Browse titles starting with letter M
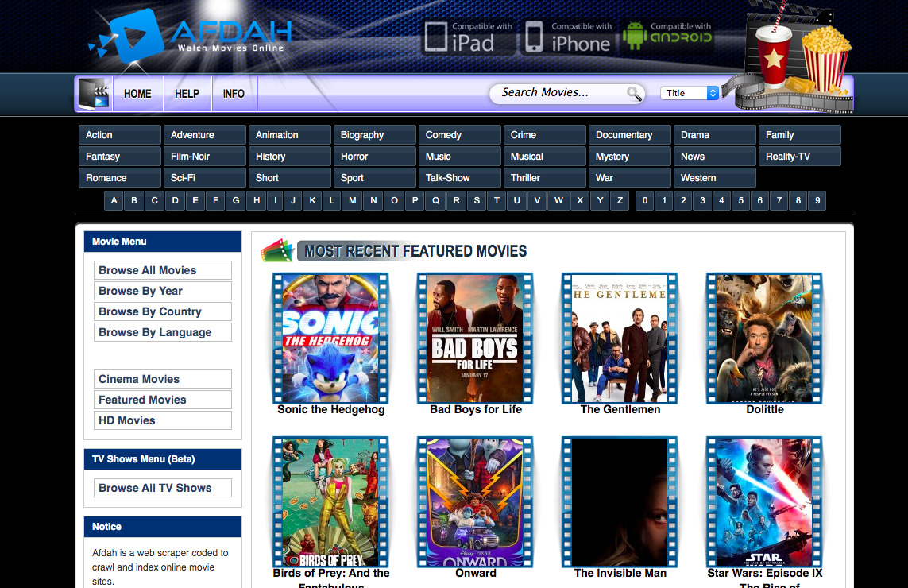This screenshot has width=908, height=588. click(x=353, y=201)
